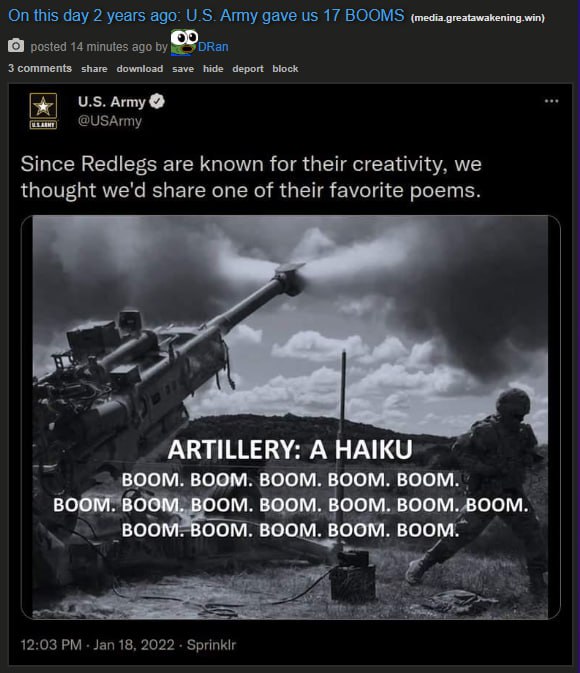The height and width of the screenshot is (673, 580).
Task: Click the @USArmy handle
Action: pos(109,121)
